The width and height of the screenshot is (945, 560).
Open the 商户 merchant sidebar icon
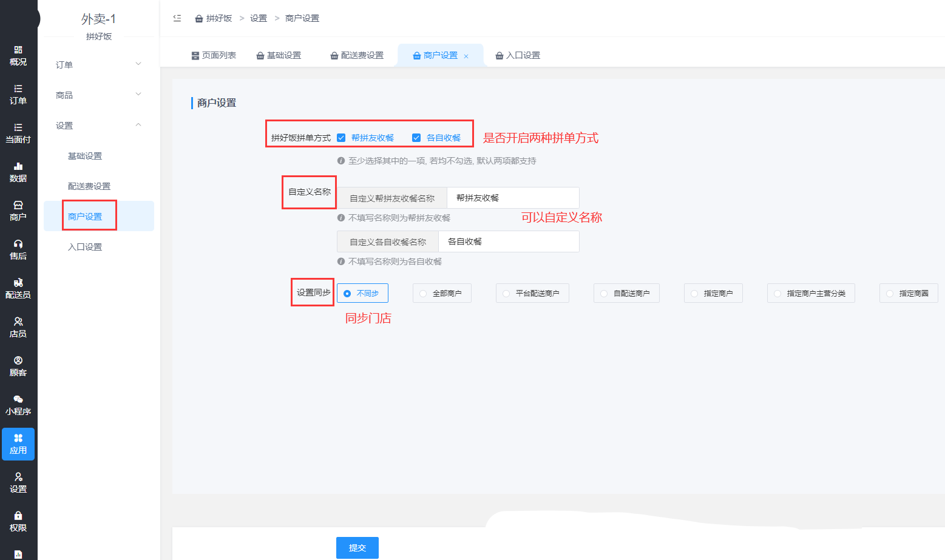point(18,211)
